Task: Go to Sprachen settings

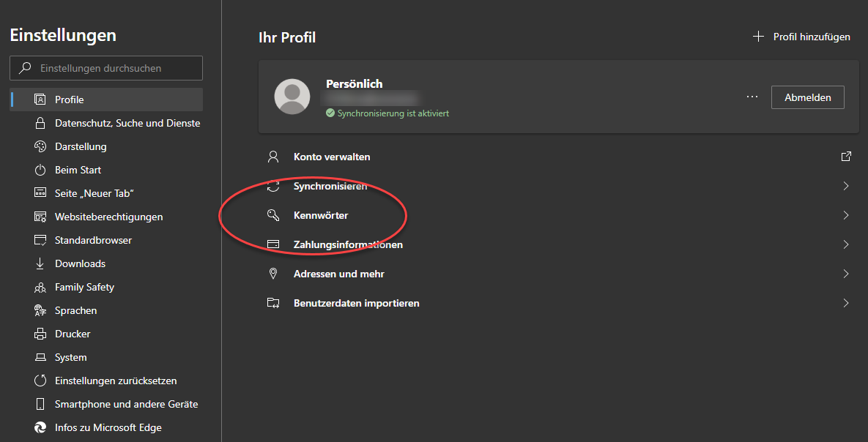Action: (75, 310)
